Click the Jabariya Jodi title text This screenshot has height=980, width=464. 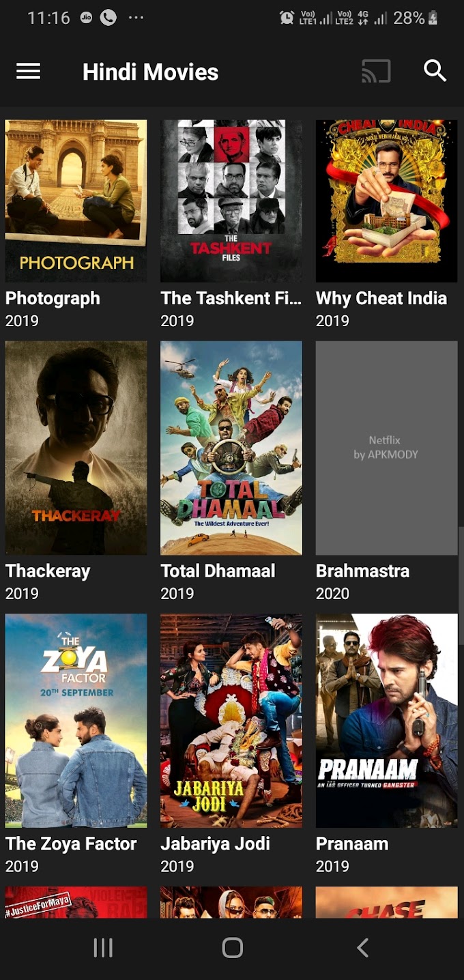tap(216, 844)
